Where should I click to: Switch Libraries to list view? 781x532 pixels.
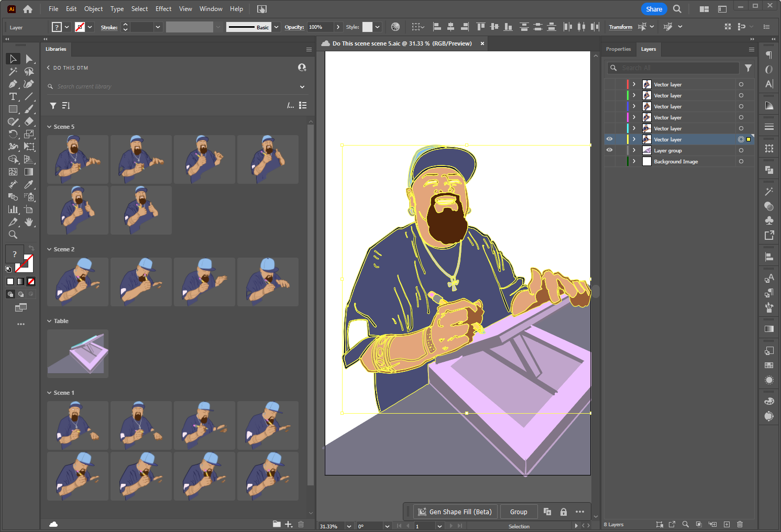(303, 105)
